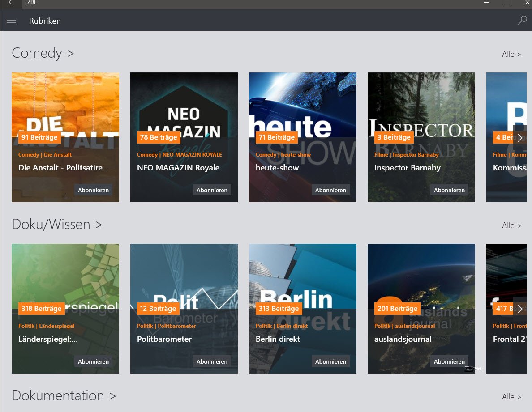Click the '3 Beiträge' badge
This screenshot has width=532, height=412.
(x=394, y=137)
